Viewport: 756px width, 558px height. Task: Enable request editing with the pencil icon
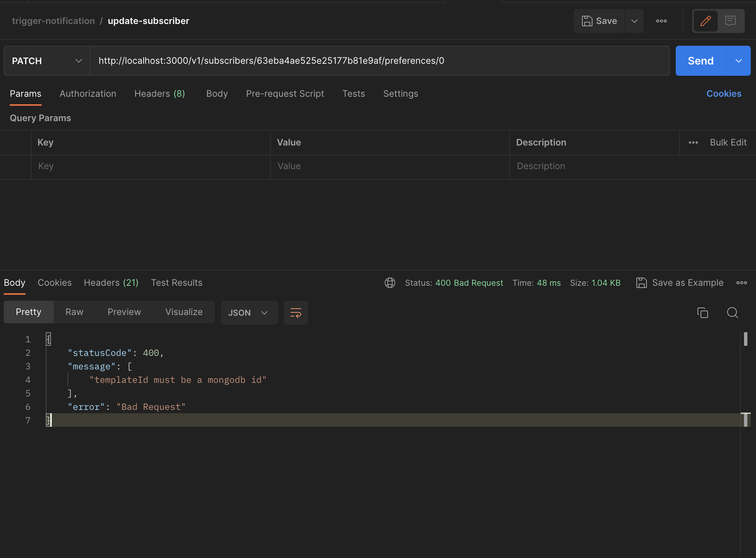[705, 21]
